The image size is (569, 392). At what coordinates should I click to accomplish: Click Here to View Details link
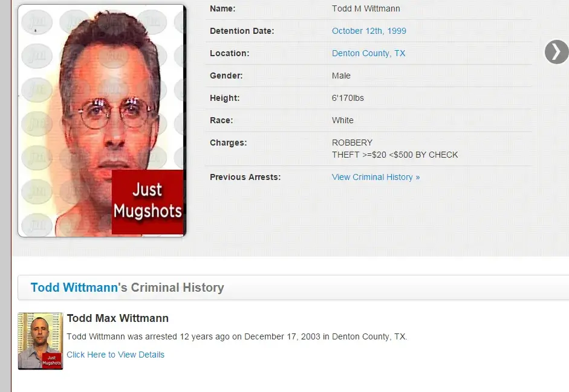click(x=115, y=355)
